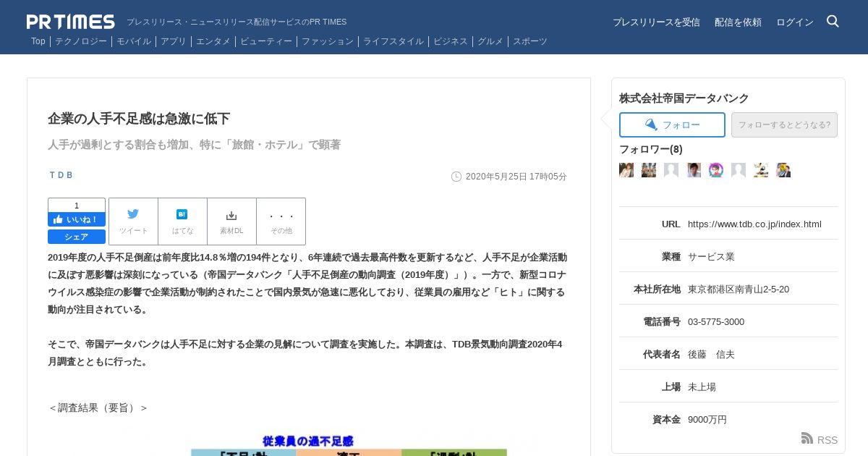Open the TDB tag link

click(61, 175)
